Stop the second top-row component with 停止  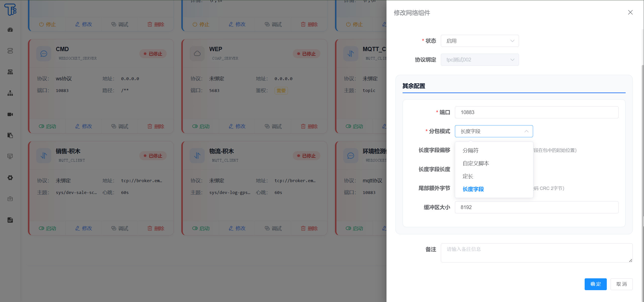[x=201, y=24]
